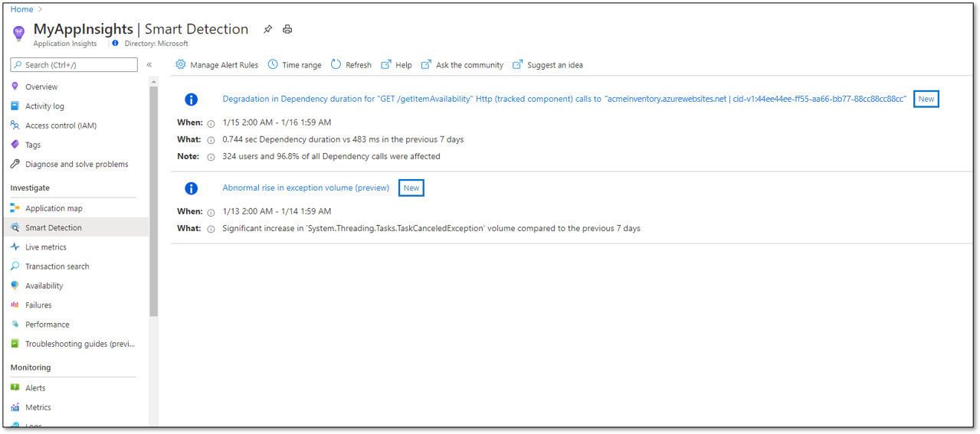
Task: Pin the Smart Detection blade
Action: click(x=267, y=30)
